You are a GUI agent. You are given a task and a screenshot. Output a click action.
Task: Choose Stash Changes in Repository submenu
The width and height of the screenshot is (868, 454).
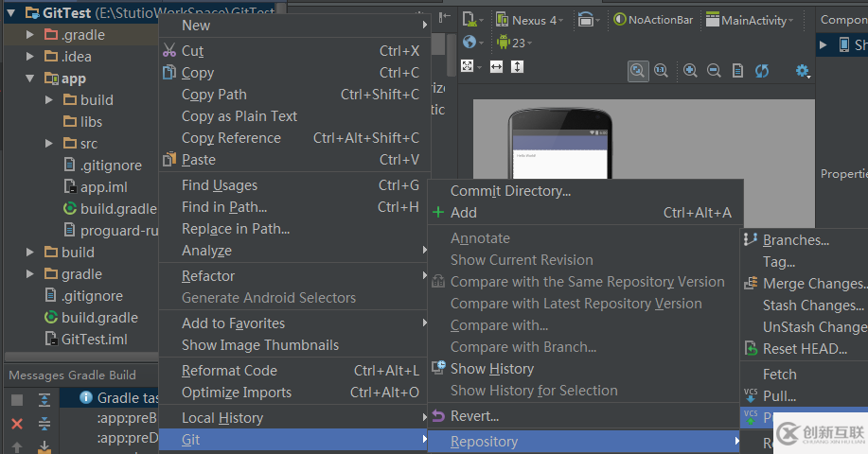pyautogui.click(x=812, y=306)
